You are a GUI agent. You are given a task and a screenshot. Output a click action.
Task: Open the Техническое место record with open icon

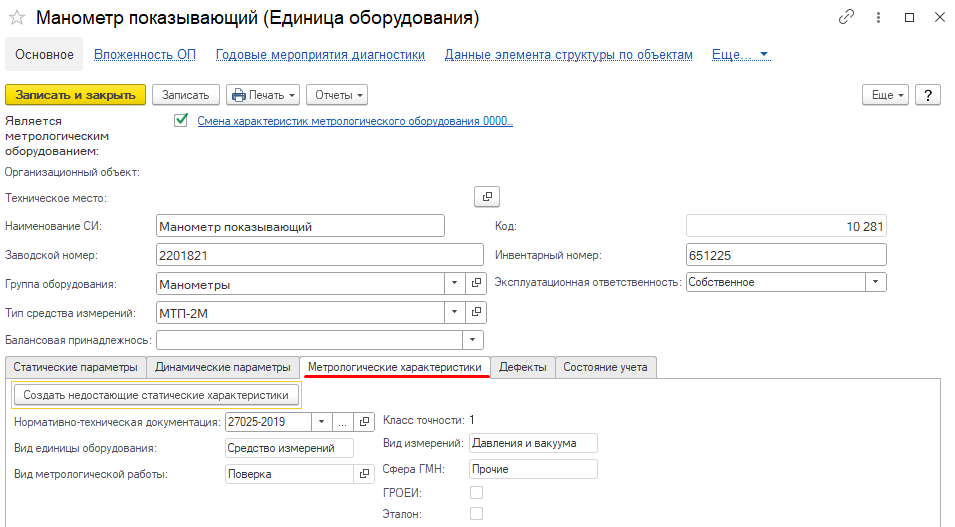click(x=486, y=196)
